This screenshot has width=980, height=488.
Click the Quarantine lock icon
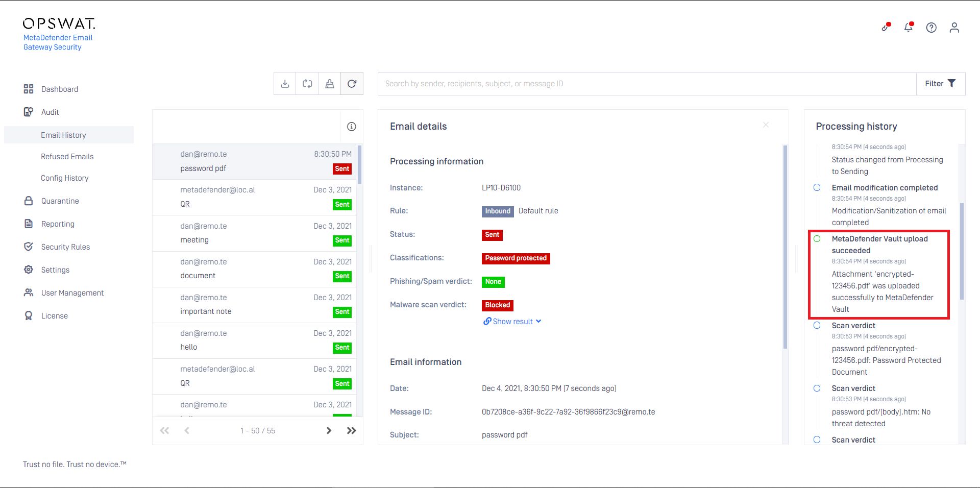pyautogui.click(x=29, y=201)
